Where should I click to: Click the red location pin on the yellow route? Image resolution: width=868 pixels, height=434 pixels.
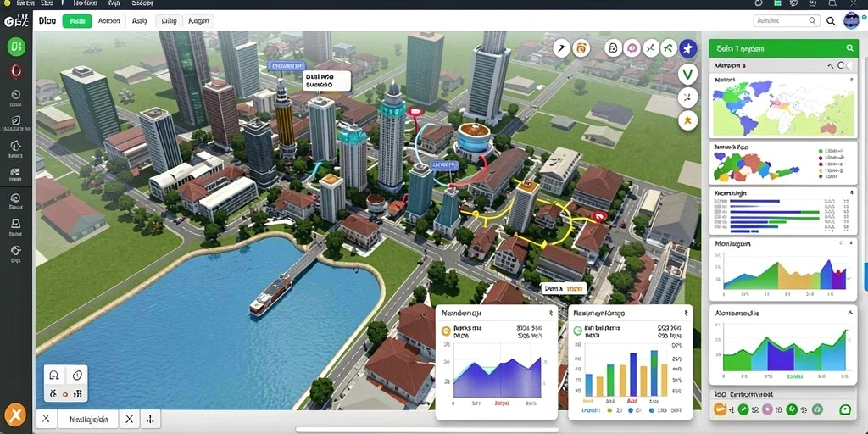tap(598, 216)
